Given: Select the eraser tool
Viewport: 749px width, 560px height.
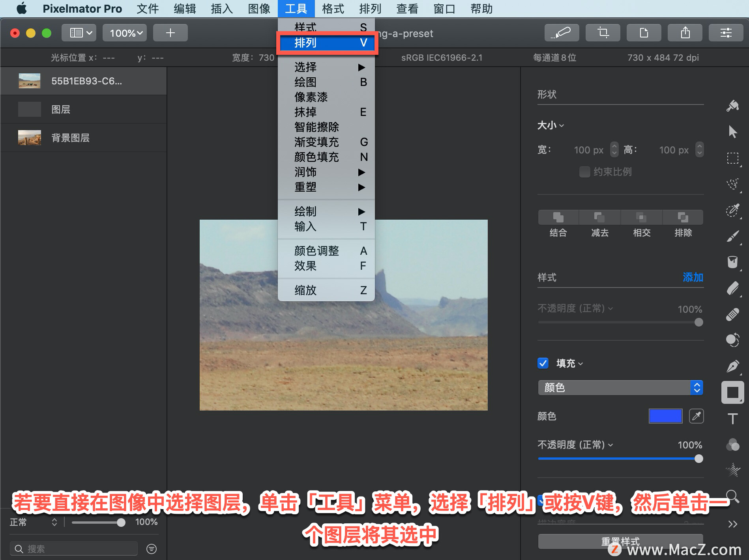Looking at the screenshot, I should [733, 288].
